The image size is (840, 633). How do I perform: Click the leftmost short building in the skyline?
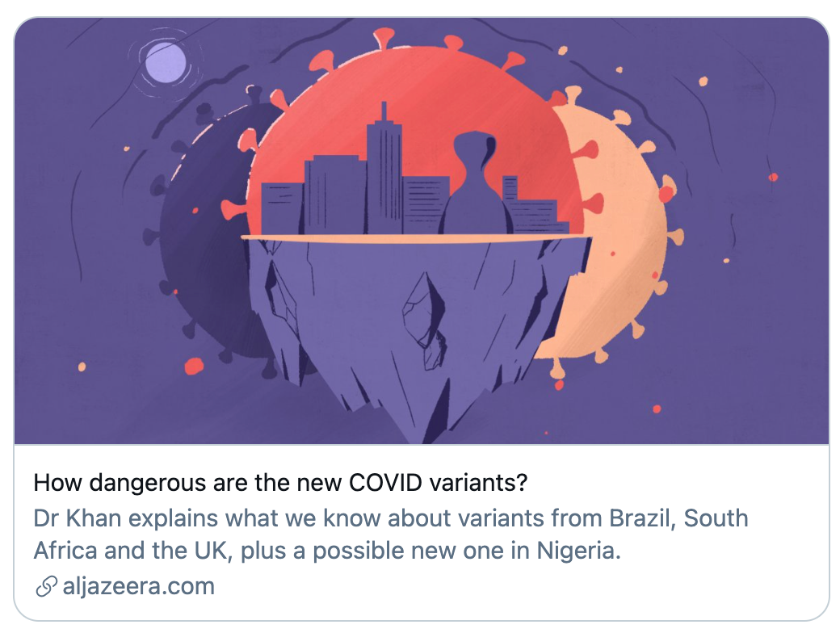[x=281, y=210]
